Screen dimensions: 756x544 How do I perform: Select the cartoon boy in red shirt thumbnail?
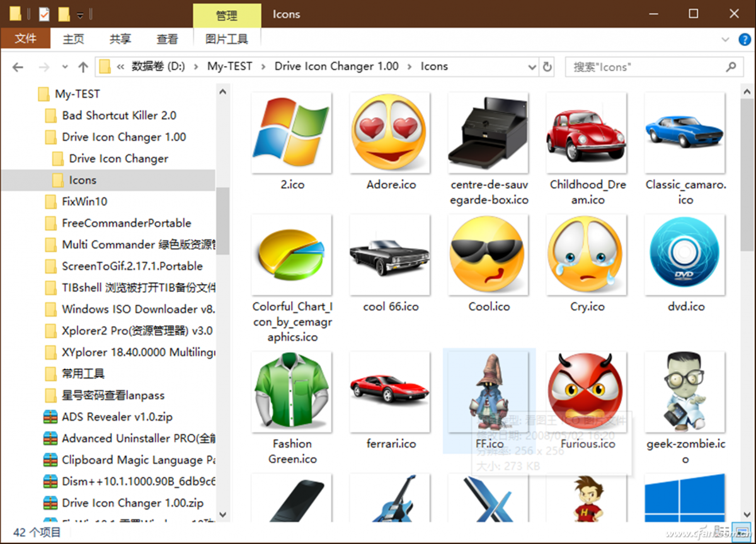coord(587,498)
